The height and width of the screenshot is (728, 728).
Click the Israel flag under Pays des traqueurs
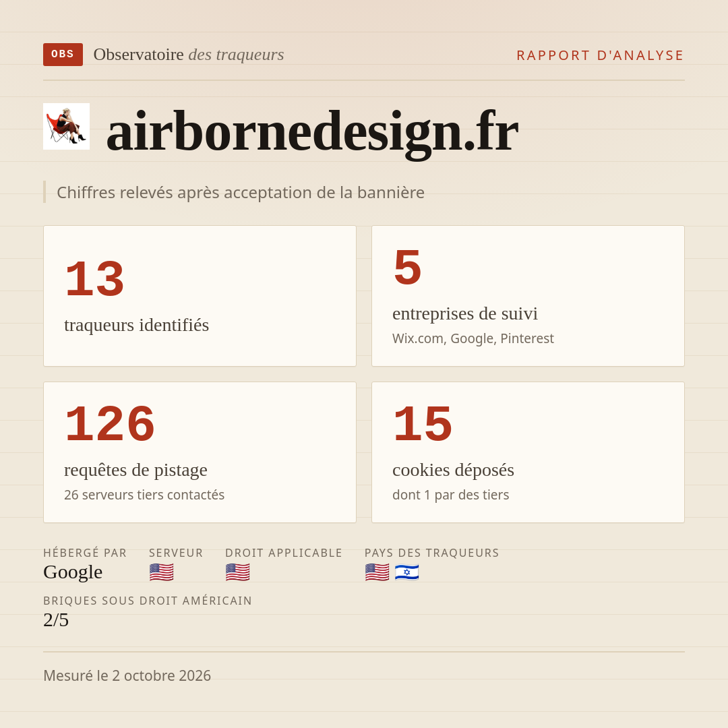point(406,572)
